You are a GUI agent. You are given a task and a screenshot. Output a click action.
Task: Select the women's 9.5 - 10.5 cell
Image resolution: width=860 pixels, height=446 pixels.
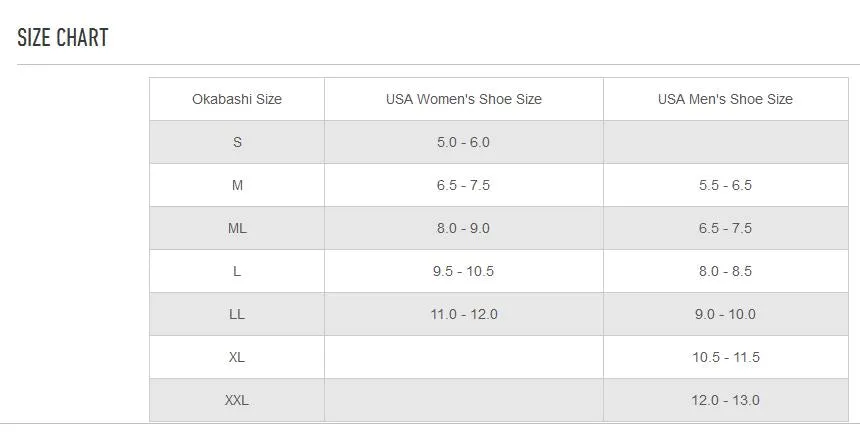click(464, 271)
